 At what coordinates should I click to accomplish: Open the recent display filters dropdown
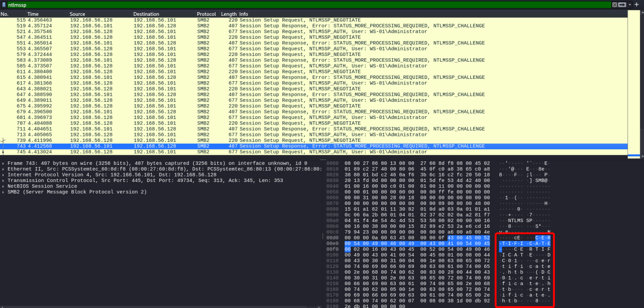click(630, 5)
